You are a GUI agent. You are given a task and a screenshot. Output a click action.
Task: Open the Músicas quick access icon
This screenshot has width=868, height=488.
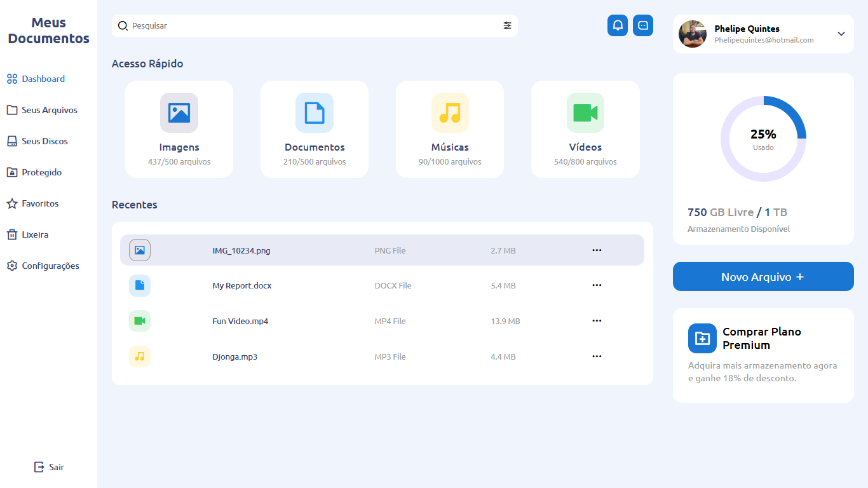tap(450, 113)
